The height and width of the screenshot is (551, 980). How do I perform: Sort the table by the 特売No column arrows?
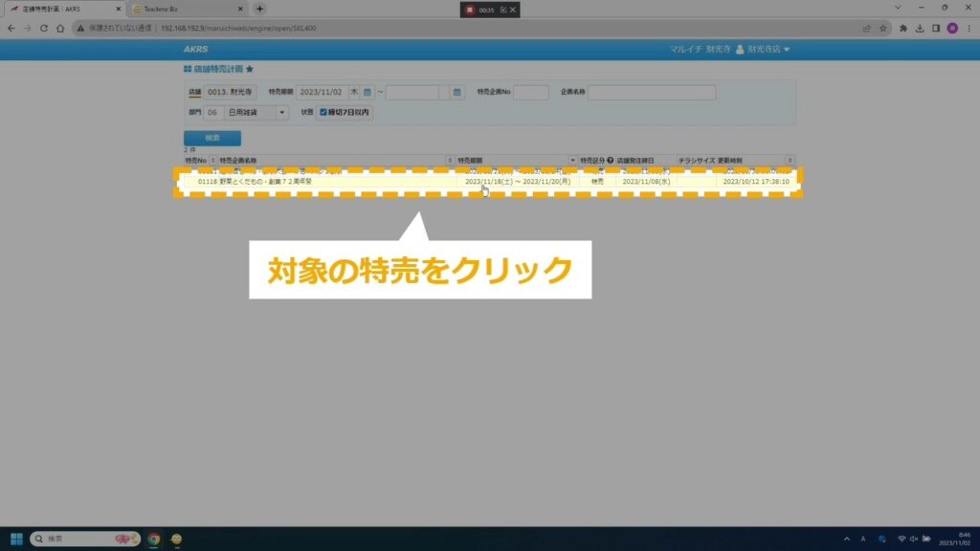coord(212,160)
